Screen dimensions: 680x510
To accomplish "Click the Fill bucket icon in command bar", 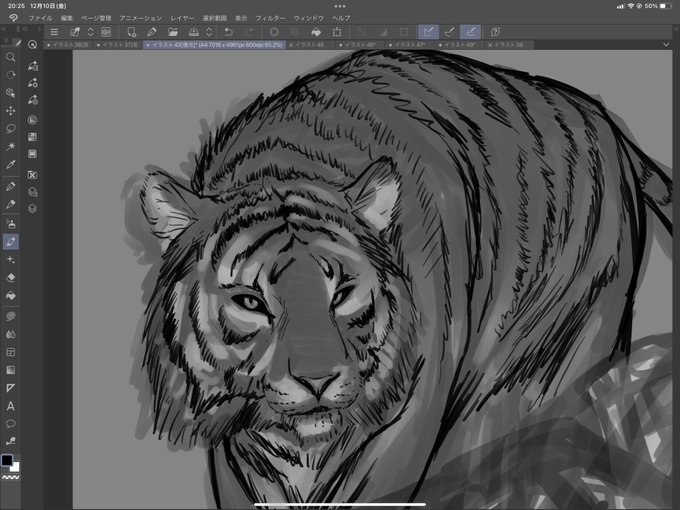I will click(316, 32).
